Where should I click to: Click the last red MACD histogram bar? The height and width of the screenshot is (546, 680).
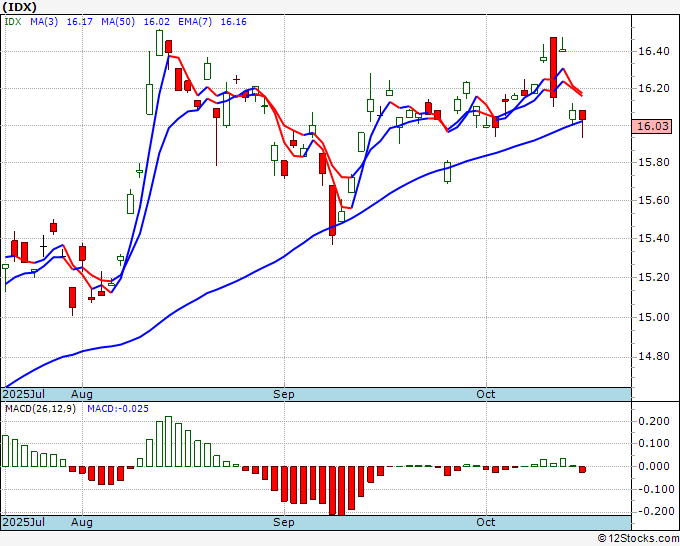pos(582,470)
